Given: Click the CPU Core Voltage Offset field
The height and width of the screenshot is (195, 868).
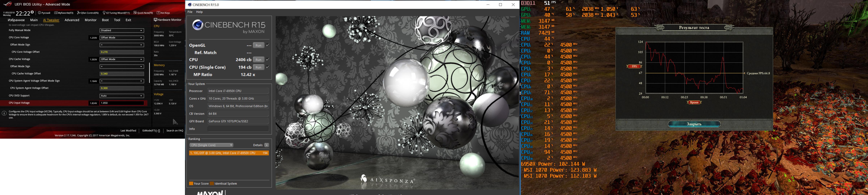Looking at the screenshot, I should tap(122, 52).
